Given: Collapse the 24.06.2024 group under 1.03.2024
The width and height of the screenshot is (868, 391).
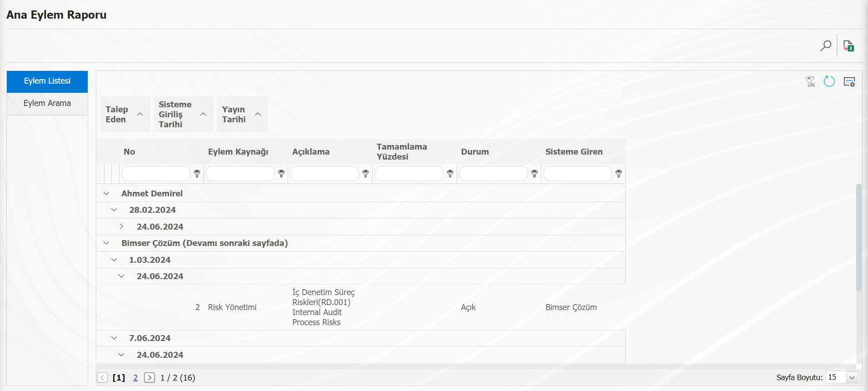Looking at the screenshot, I should (121, 276).
